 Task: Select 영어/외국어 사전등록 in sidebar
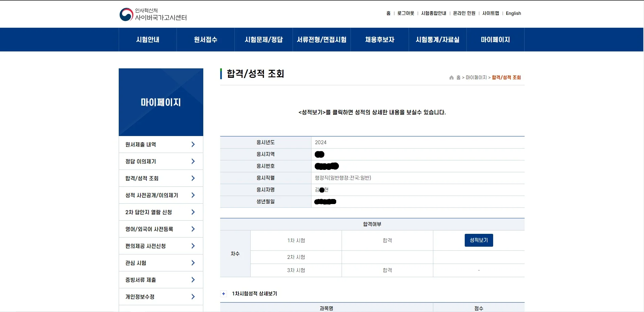(161, 229)
